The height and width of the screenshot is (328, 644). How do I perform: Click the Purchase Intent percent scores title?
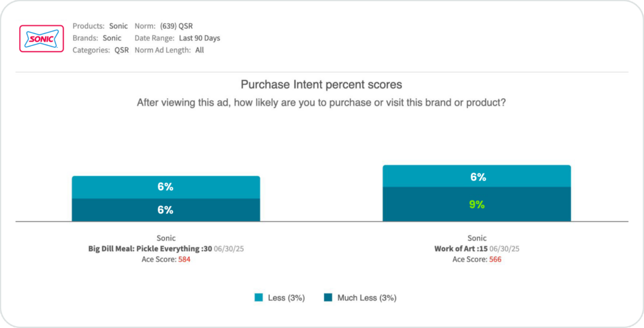pyautogui.click(x=321, y=85)
